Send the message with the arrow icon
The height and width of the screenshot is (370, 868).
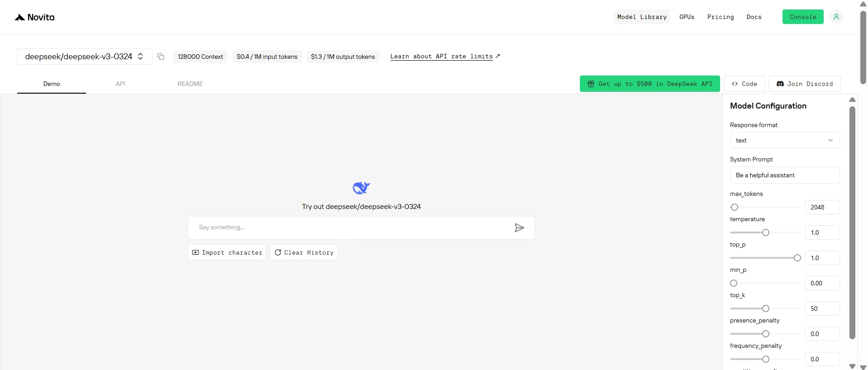pyautogui.click(x=519, y=228)
